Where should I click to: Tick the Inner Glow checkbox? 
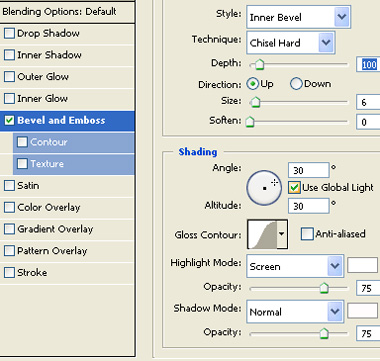click(x=9, y=99)
